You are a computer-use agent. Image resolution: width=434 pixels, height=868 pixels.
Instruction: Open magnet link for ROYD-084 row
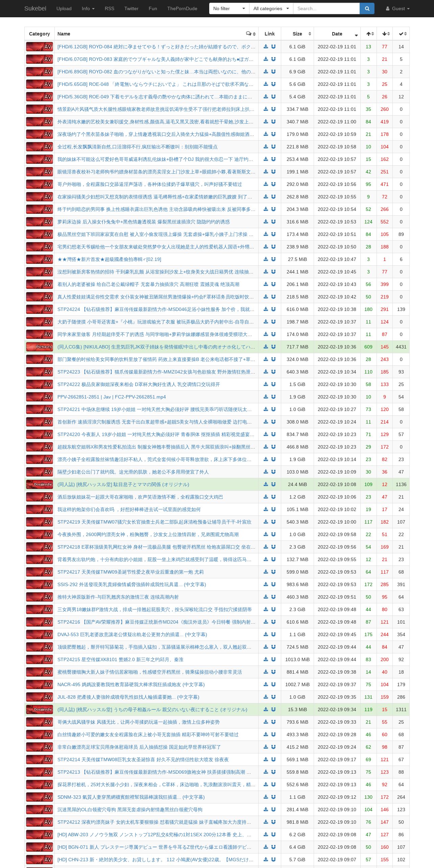[273, 47]
